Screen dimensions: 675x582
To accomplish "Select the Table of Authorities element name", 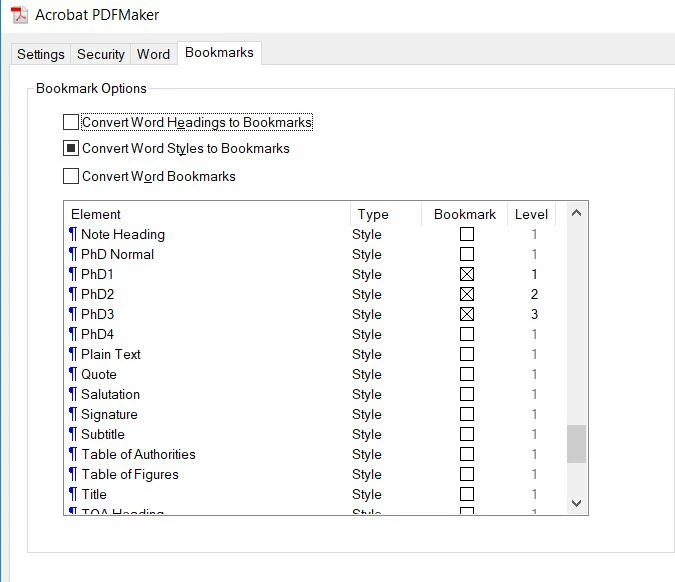I will point(139,454).
